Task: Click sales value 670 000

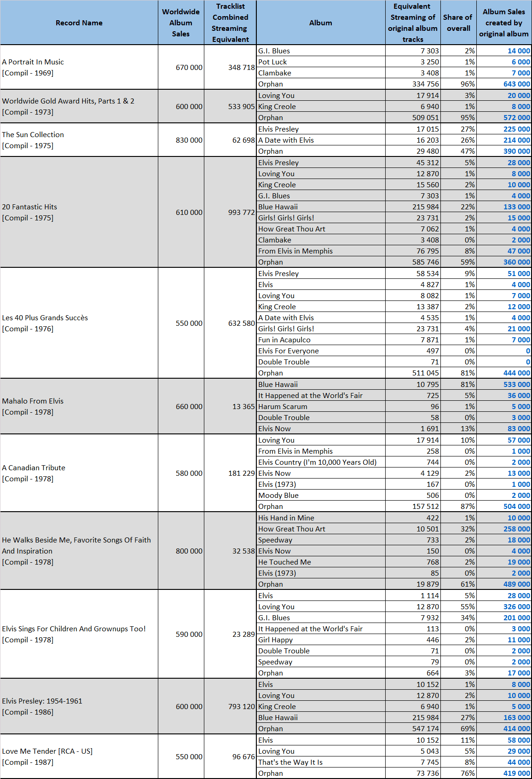Action: pyautogui.click(x=181, y=67)
